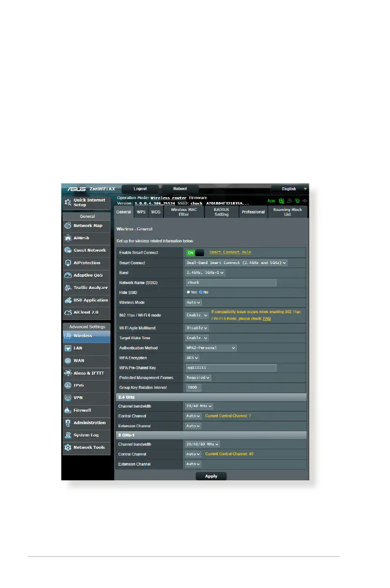Click the Logout button
The height and width of the screenshot is (588, 390).
point(140,189)
